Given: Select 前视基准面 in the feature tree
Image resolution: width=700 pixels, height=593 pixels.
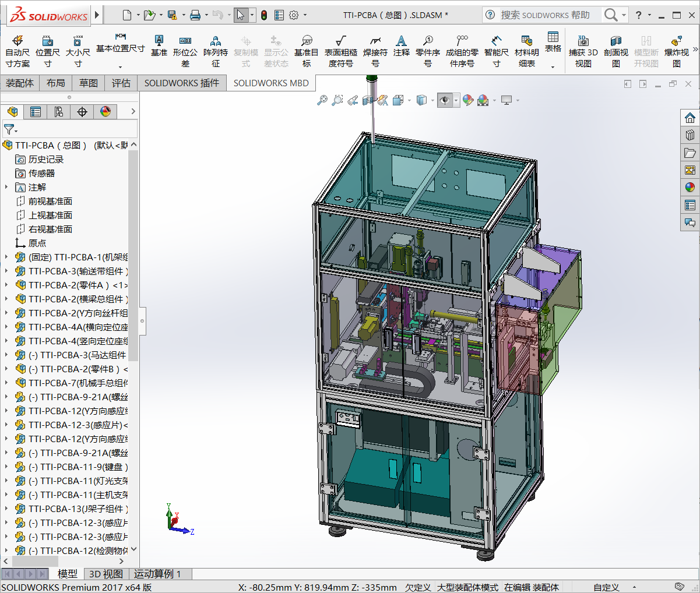Looking at the screenshot, I should click(x=50, y=201).
